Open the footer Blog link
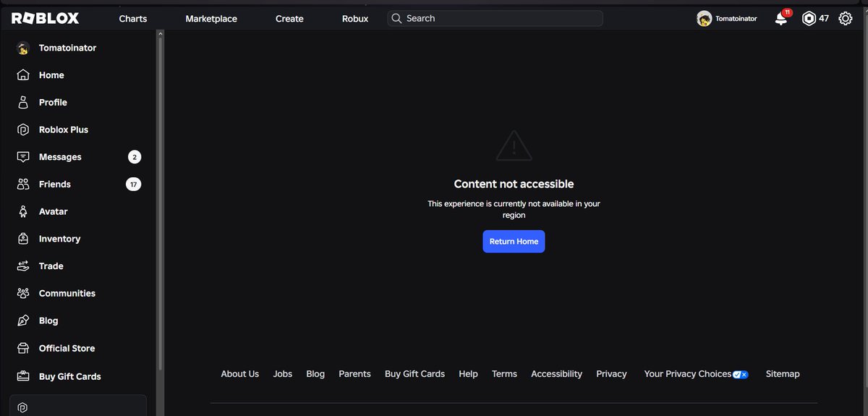Screen dimensions: 868x416 [x=315, y=374]
